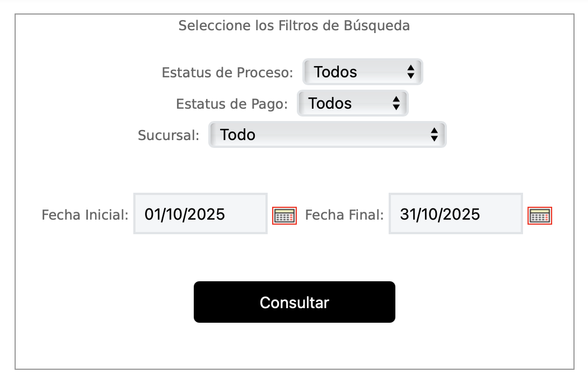
Task: Click the "Estatus de Proceso:" label
Action: (x=227, y=73)
